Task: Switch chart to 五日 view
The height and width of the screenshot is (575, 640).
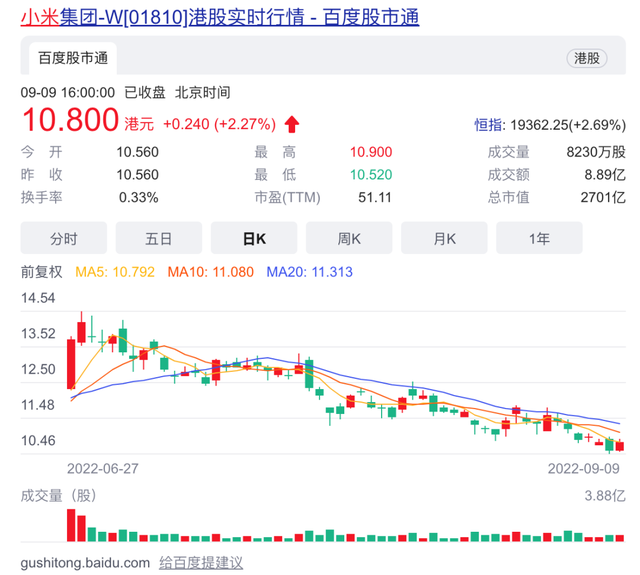Action: point(159,238)
